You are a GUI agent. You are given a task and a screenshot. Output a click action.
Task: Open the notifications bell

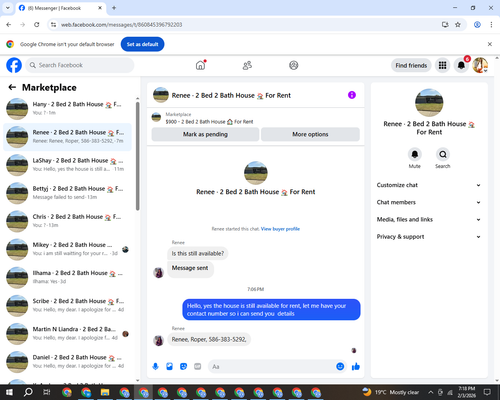point(461,65)
